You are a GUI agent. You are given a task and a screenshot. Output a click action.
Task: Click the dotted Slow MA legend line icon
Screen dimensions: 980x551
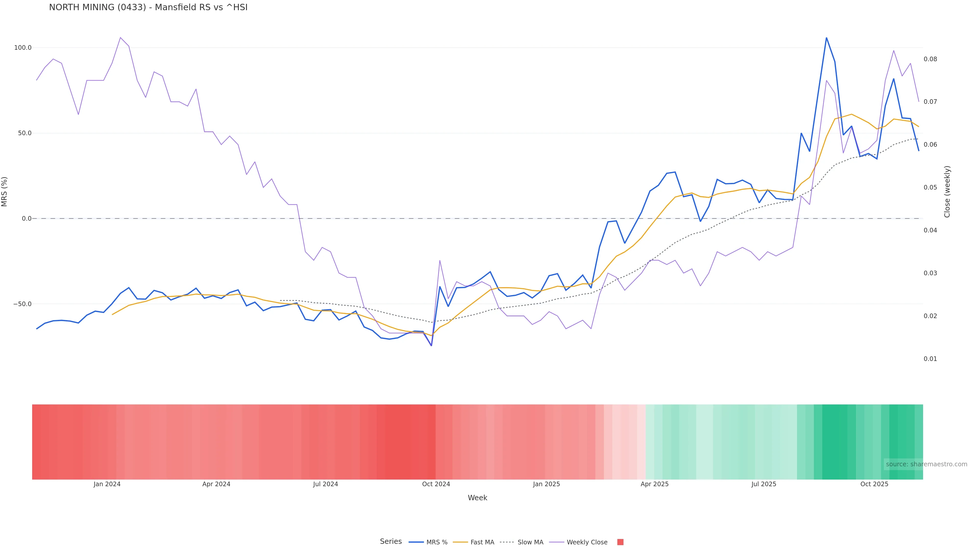pyautogui.click(x=507, y=542)
